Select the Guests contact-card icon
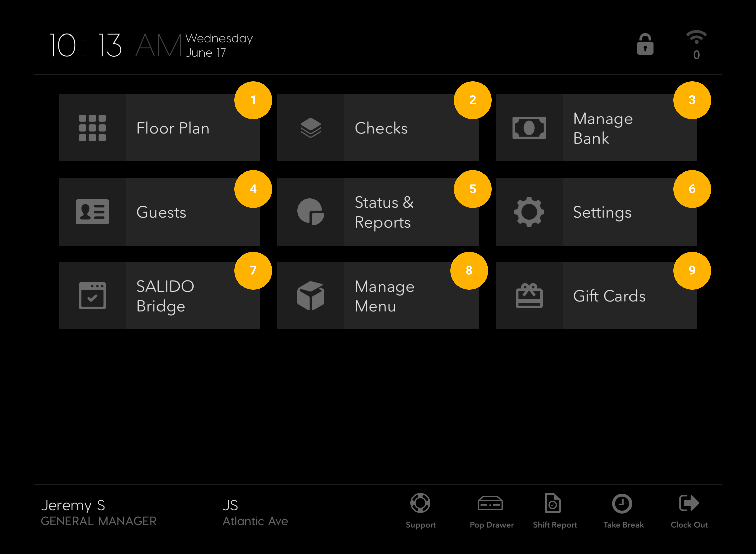This screenshot has height=554, width=756. click(92, 212)
